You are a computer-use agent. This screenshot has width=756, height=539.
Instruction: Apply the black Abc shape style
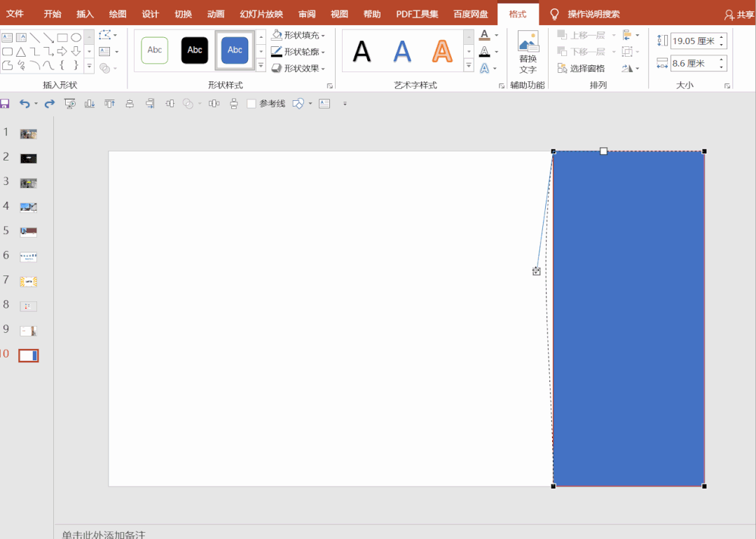coord(195,50)
